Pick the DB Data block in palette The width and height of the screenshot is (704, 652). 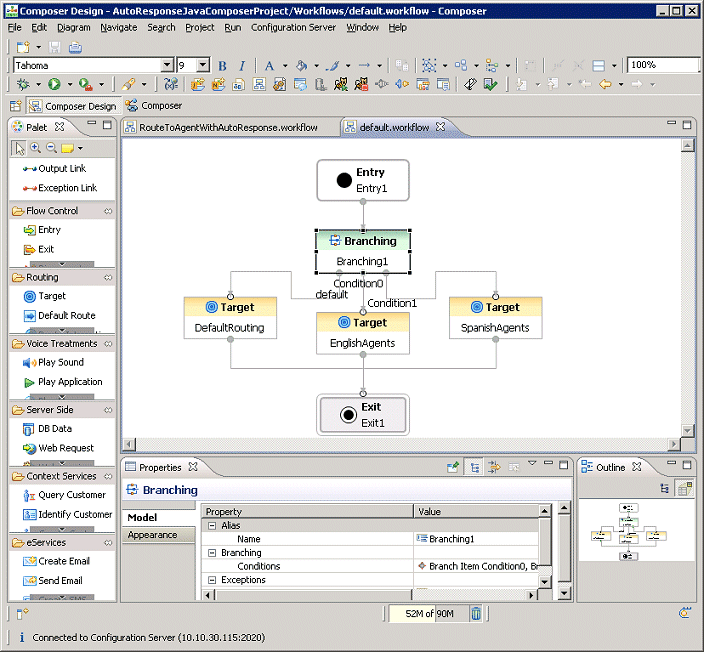coord(54,429)
